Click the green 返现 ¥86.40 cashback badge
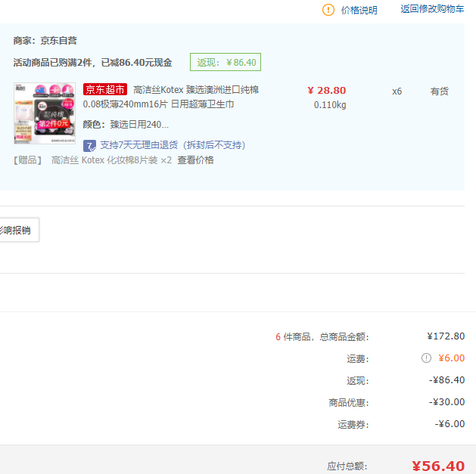Screen dimensions: 476x474 point(226,62)
